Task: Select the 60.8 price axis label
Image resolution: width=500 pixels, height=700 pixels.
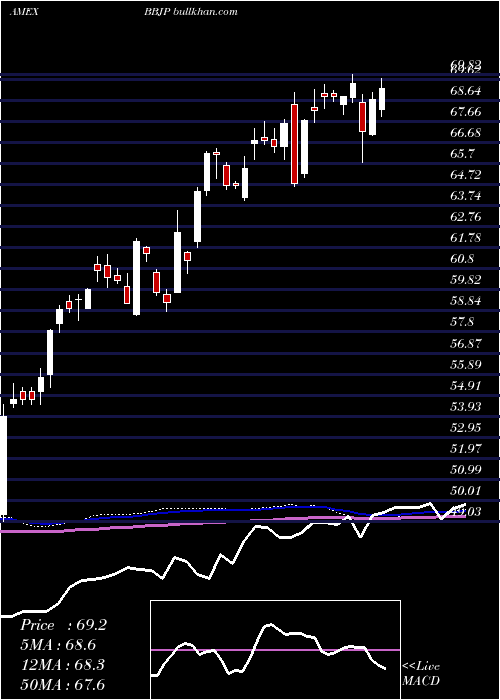Action: [x=462, y=259]
